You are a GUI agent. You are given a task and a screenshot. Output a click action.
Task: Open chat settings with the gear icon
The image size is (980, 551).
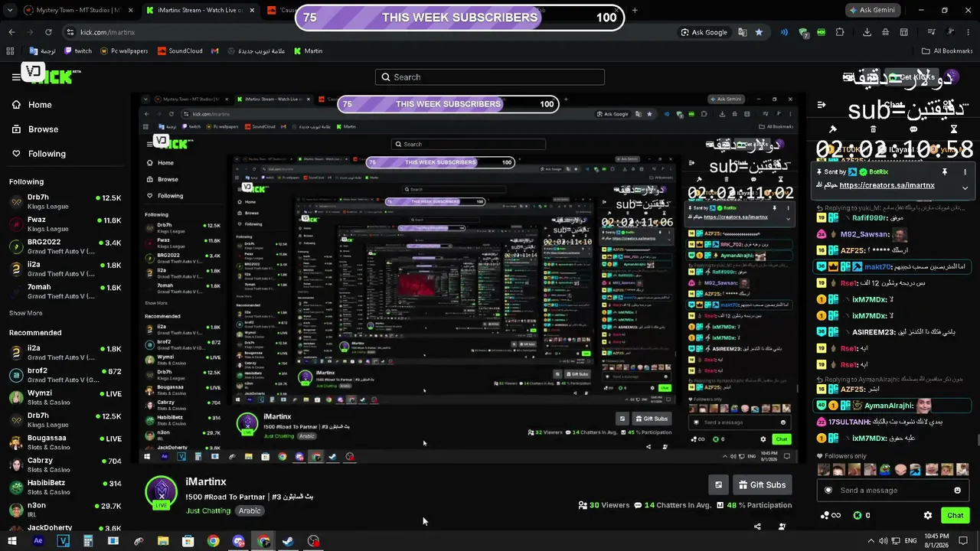click(928, 516)
